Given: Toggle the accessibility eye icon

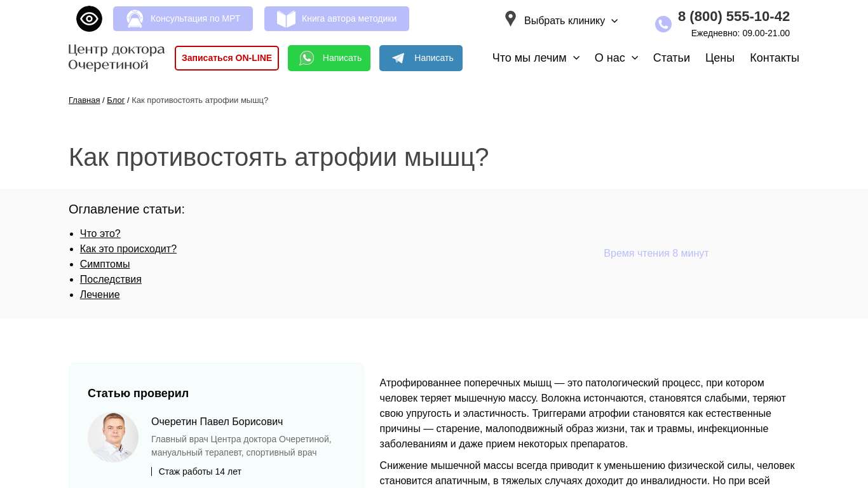Looking at the screenshot, I should coord(89,19).
